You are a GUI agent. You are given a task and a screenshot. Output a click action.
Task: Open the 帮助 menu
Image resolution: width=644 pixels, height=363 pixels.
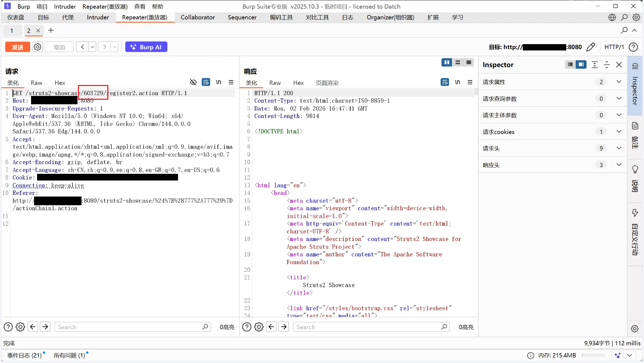158,6
